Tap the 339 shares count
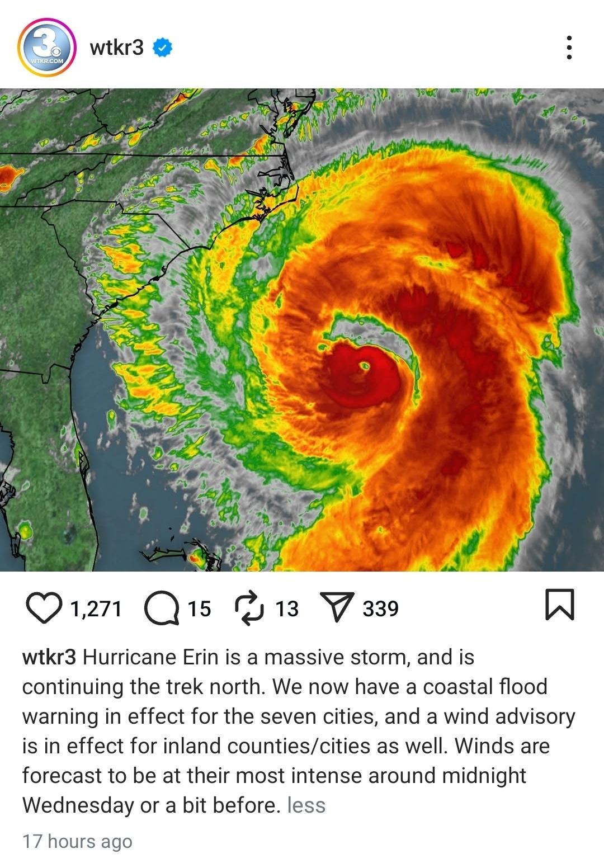Image resolution: width=604 pixels, height=868 pixels. pyautogui.click(x=380, y=608)
